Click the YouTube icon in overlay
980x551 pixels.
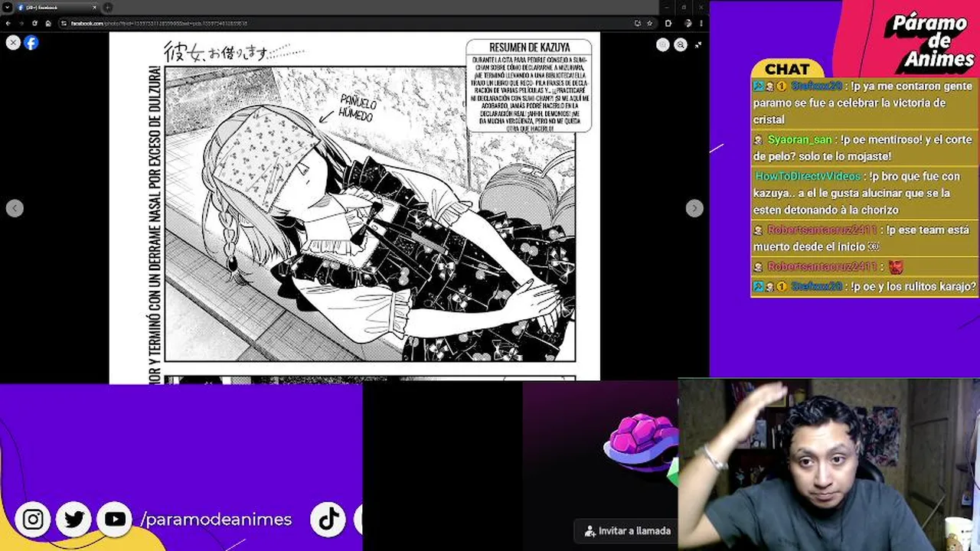(x=116, y=520)
